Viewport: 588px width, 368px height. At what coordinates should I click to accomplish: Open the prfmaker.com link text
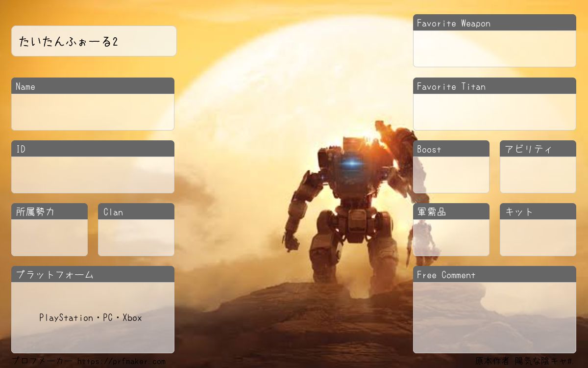[121, 362]
